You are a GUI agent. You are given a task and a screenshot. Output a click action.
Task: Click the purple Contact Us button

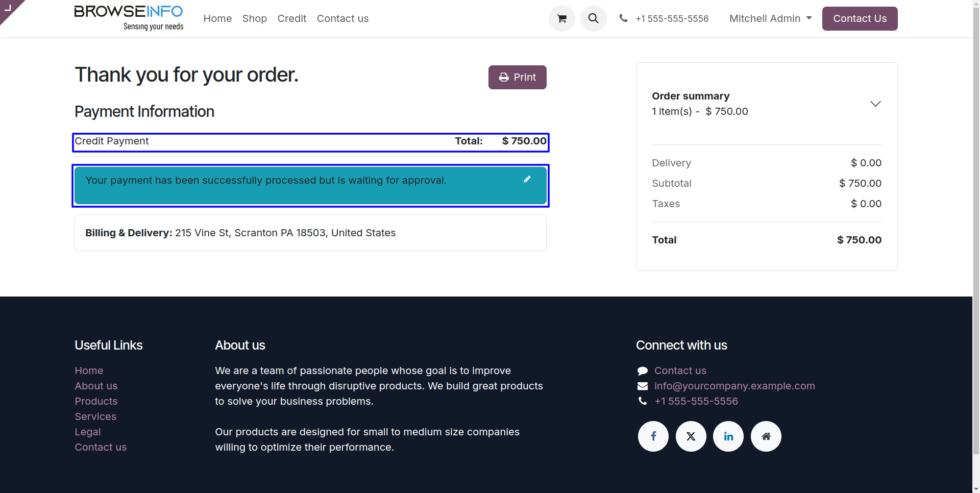[x=860, y=19]
